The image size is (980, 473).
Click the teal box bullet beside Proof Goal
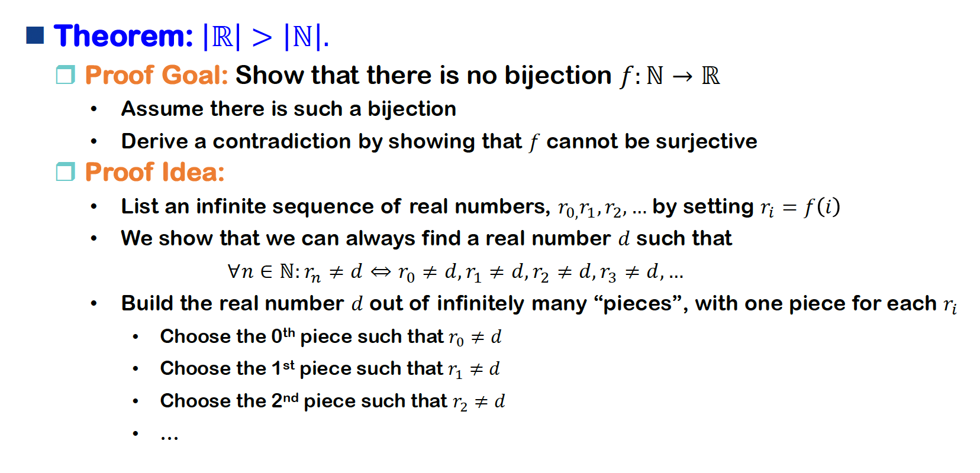(x=65, y=75)
